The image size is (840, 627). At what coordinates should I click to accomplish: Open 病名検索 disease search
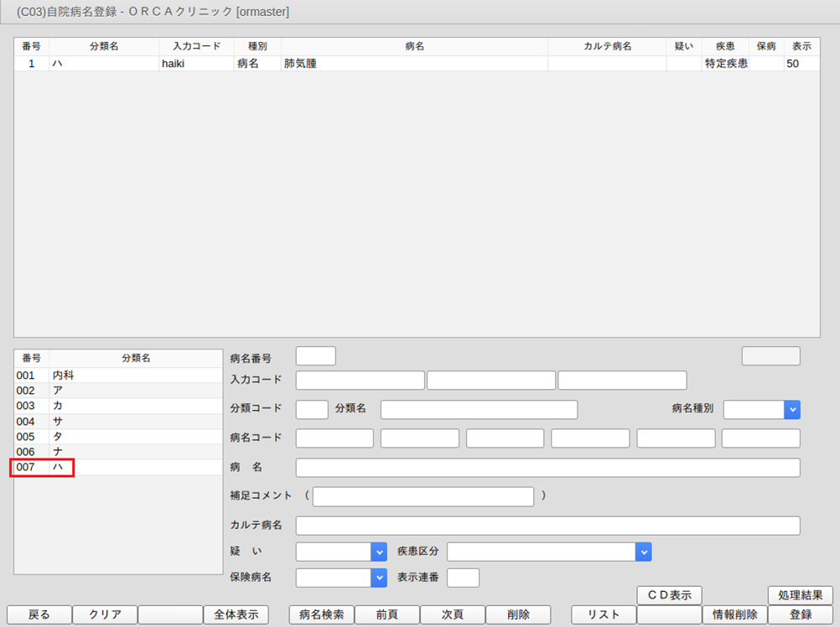322,614
